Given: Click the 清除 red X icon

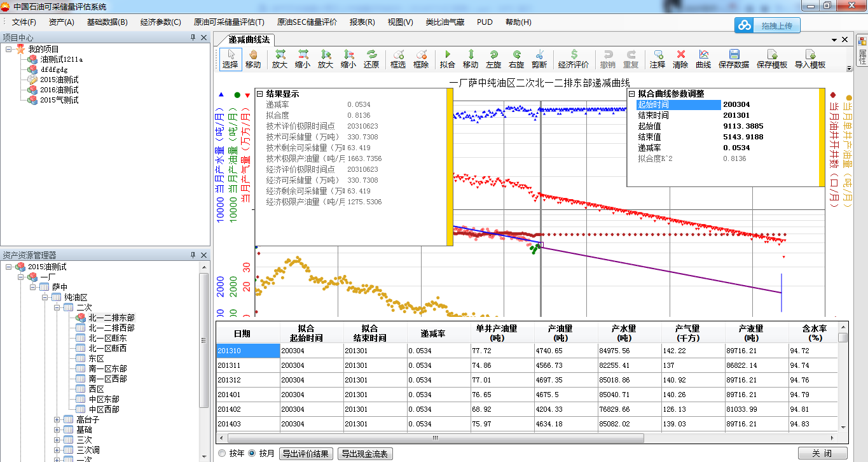Looking at the screenshot, I should coord(680,59).
